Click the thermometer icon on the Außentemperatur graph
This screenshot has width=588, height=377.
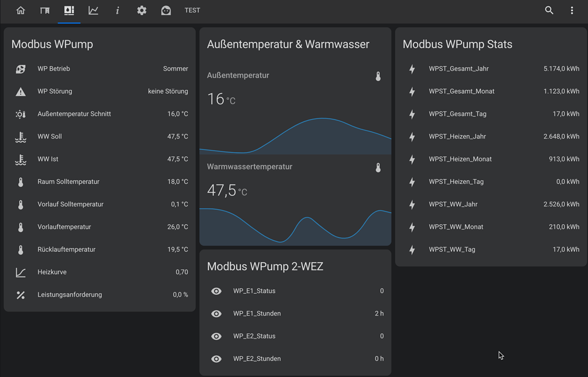click(x=378, y=75)
